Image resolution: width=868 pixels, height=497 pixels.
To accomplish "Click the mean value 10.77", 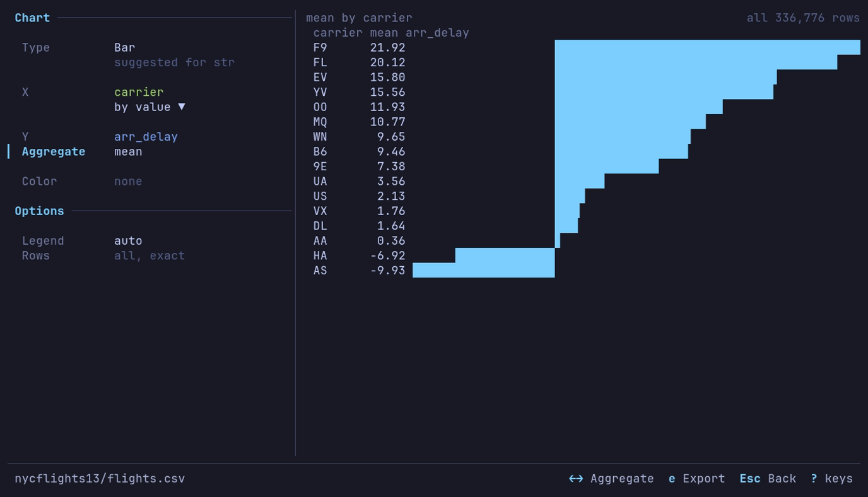I will click(388, 122).
